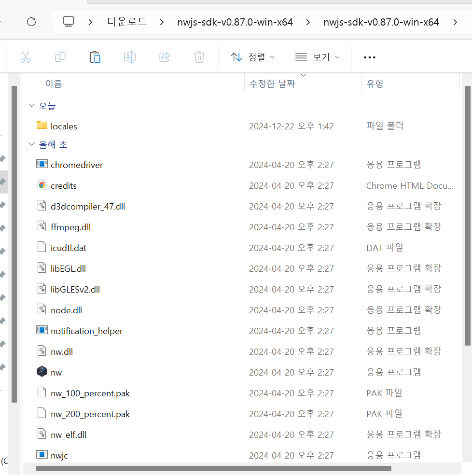Open the sort arrow above 수정한 날짜 column
The height and width of the screenshot is (476, 472).
click(x=303, y=75)
